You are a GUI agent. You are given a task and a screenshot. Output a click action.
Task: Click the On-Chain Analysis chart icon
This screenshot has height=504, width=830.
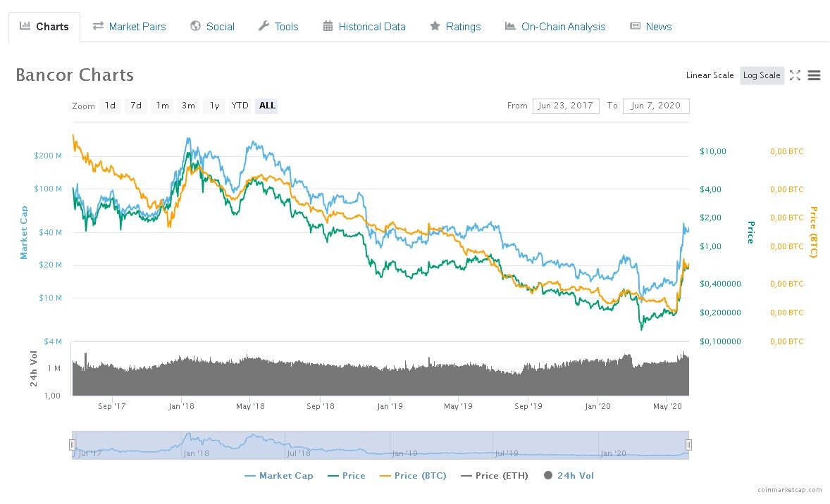509,26
